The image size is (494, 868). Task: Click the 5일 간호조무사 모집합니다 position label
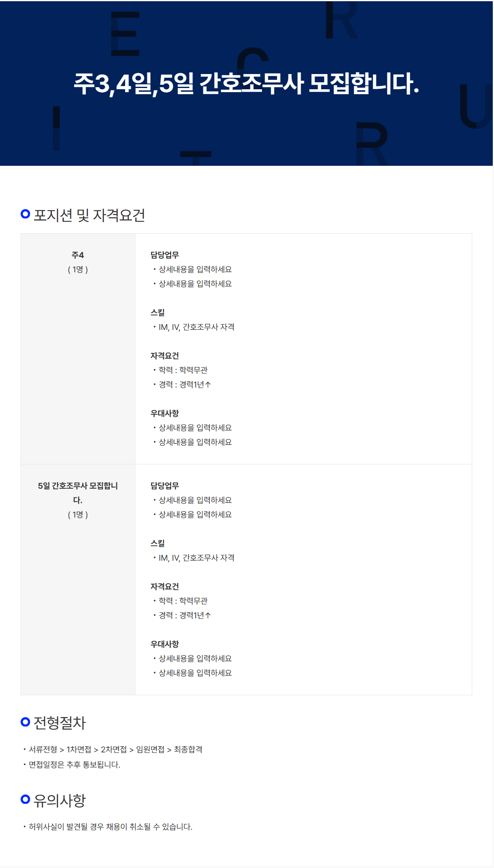78,493
